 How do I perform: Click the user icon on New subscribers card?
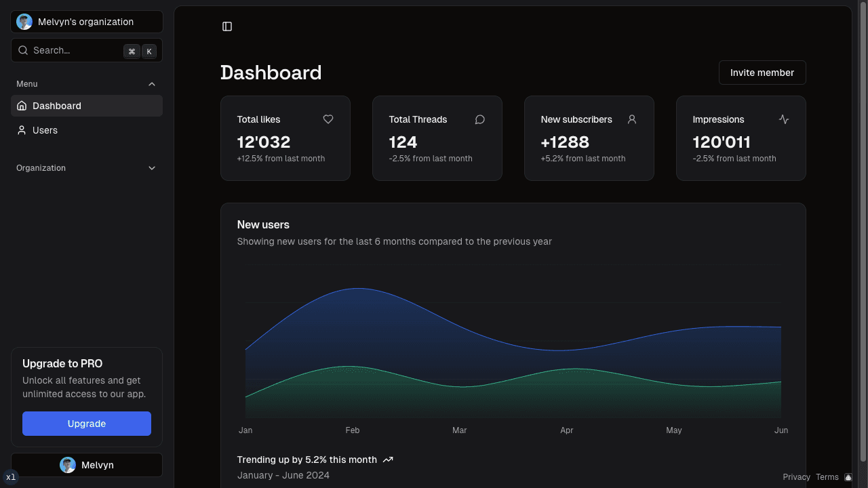[632, 119]
